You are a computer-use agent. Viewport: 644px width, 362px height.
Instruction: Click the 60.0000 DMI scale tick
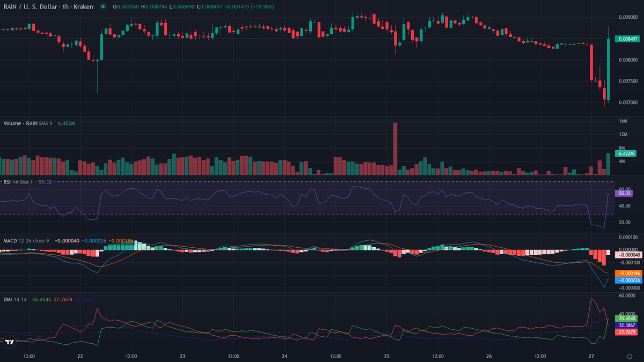click(627, 295)
